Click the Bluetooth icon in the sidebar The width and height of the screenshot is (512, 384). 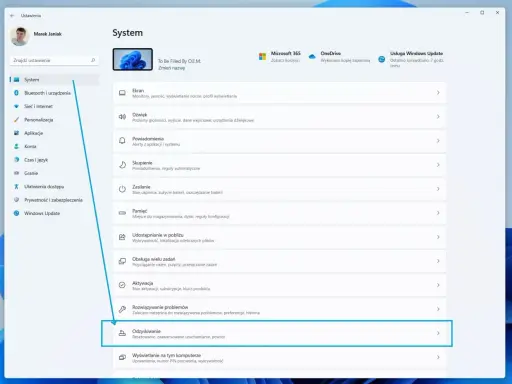pyautogui.click(x=16, y=93)
